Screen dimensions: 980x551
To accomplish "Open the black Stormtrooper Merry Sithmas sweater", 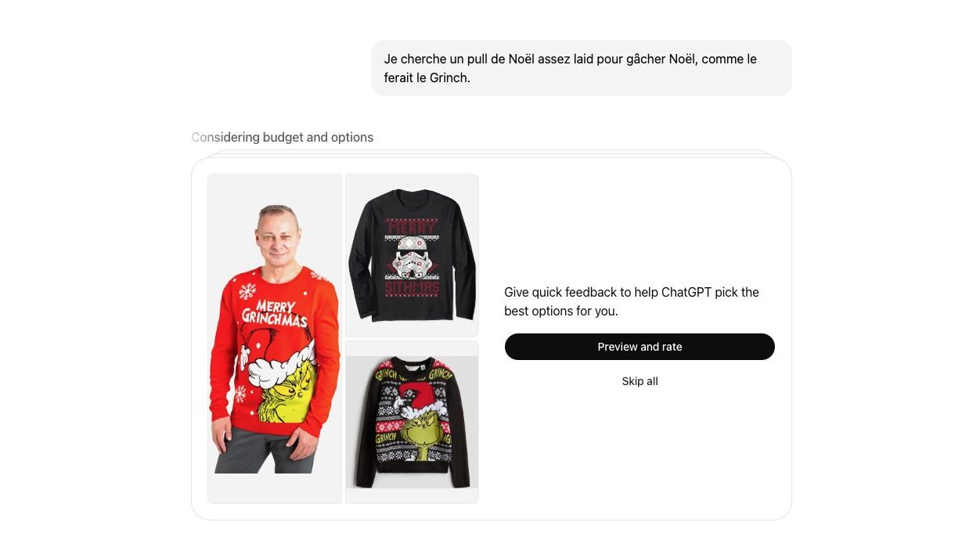I will click(412, 255).
